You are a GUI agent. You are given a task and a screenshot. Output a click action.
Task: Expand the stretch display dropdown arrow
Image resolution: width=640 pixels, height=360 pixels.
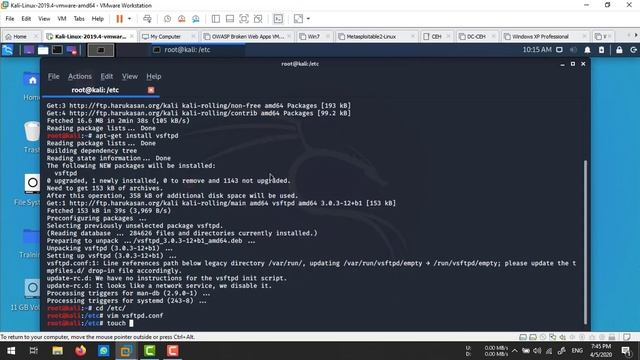point(308,19)
